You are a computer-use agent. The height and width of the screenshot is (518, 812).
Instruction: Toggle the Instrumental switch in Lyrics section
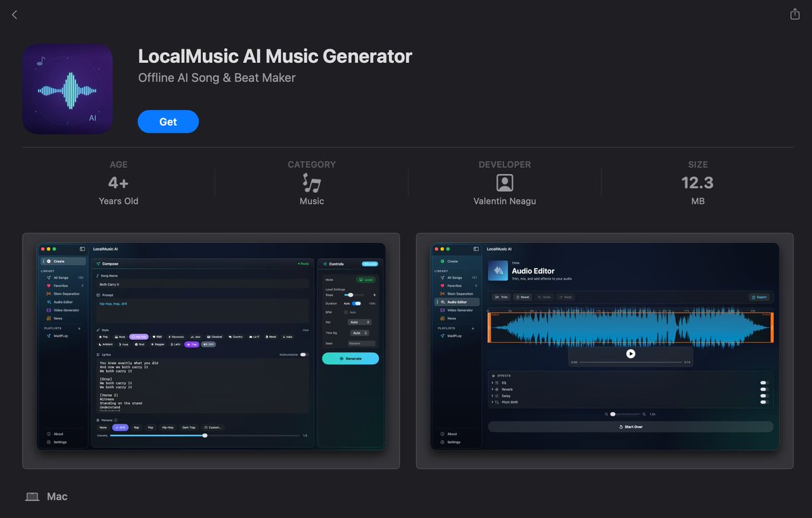[x=303, y=354]
